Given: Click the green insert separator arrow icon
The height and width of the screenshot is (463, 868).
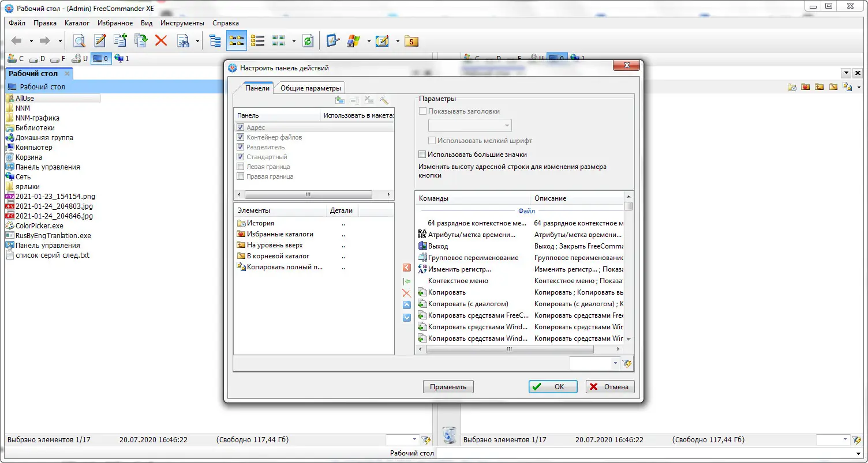Looking at the screenshot, I should [x=407, y=281].
